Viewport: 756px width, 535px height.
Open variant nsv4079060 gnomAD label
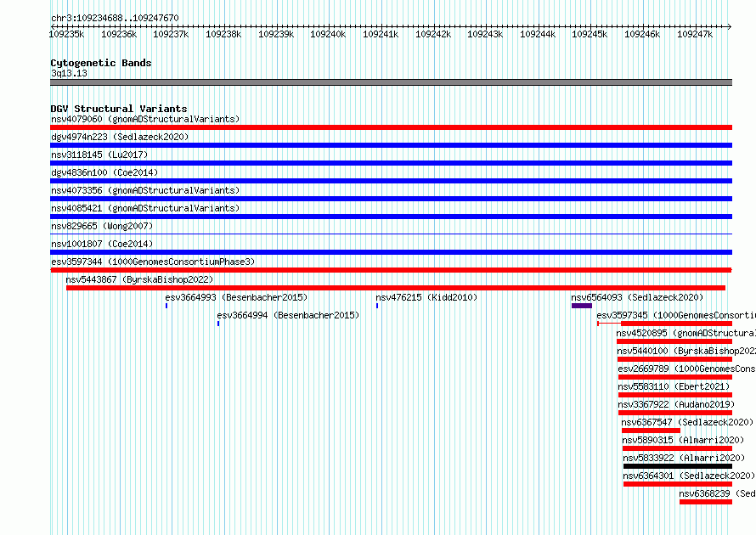point(145,119)
